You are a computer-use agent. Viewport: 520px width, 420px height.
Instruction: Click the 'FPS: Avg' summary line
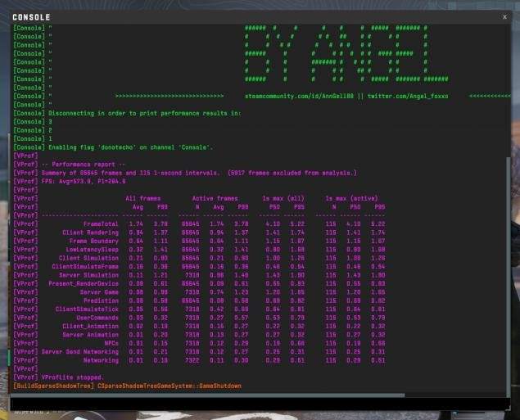pos(84,181)
